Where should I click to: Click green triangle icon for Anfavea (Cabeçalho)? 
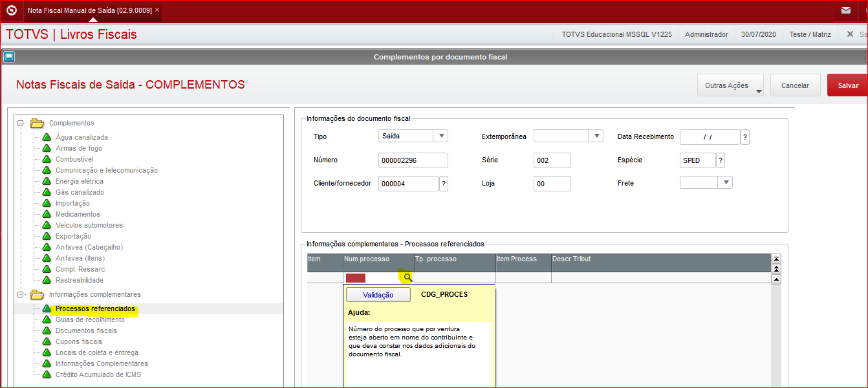[x=47, y=247]
